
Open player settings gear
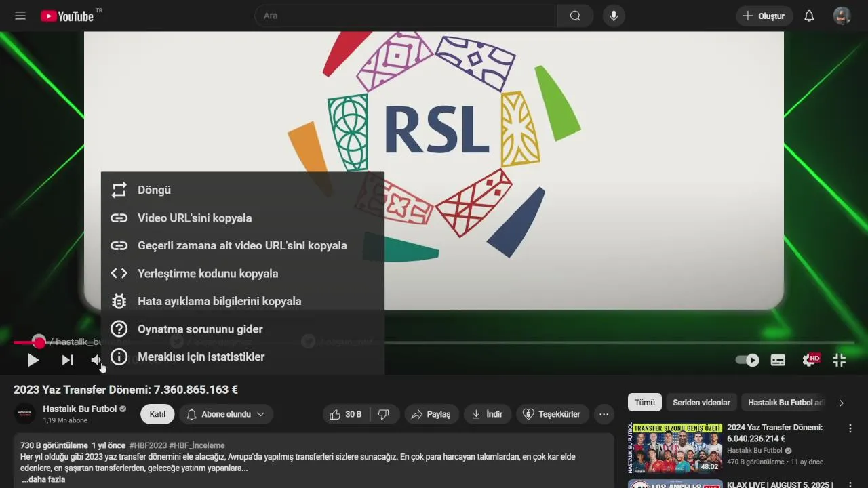(810, 361)
